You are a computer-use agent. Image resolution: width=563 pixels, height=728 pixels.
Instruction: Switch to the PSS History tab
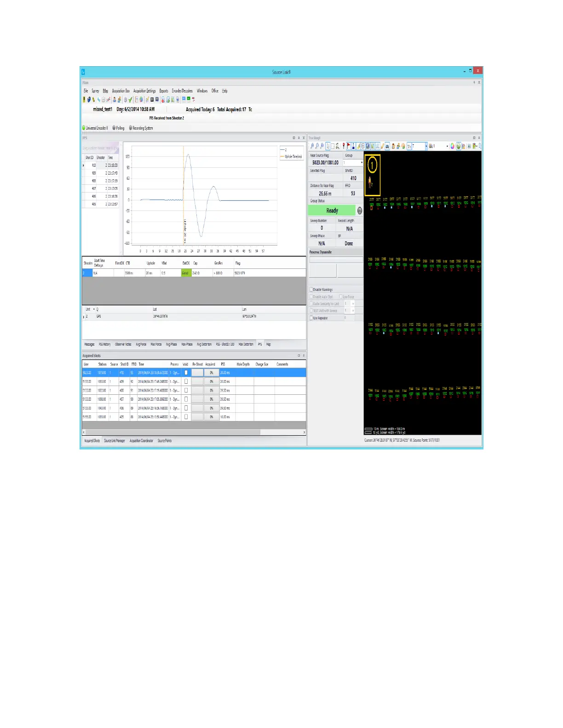coord(104,344)
